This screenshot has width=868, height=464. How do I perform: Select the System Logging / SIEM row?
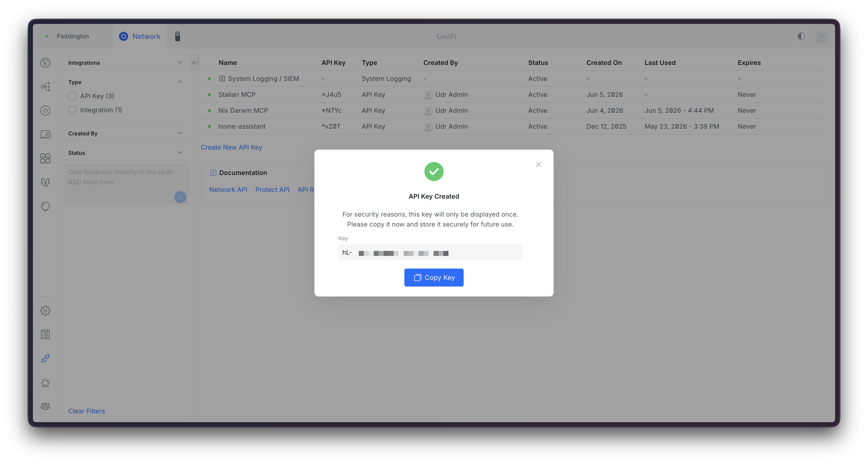pos(512,78)
